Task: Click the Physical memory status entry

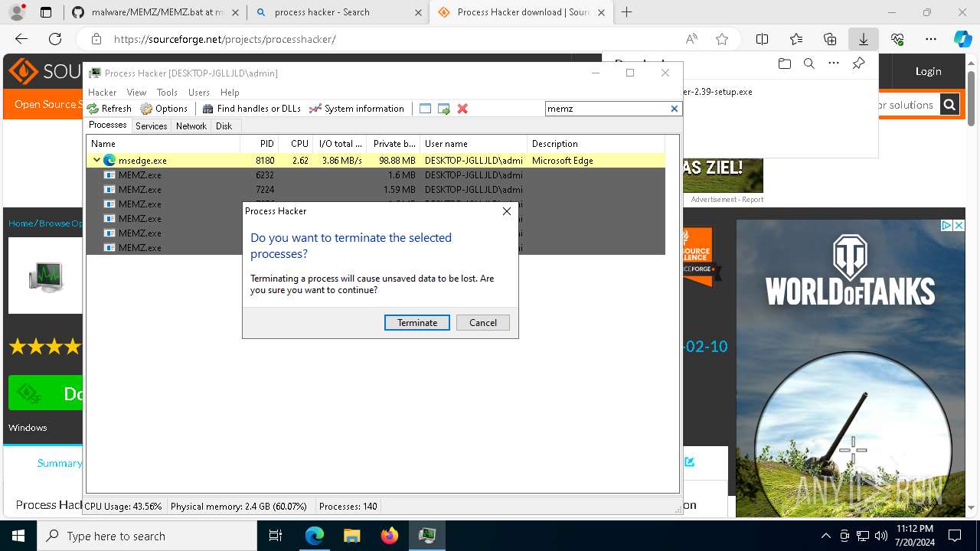Action: [239, 507]
